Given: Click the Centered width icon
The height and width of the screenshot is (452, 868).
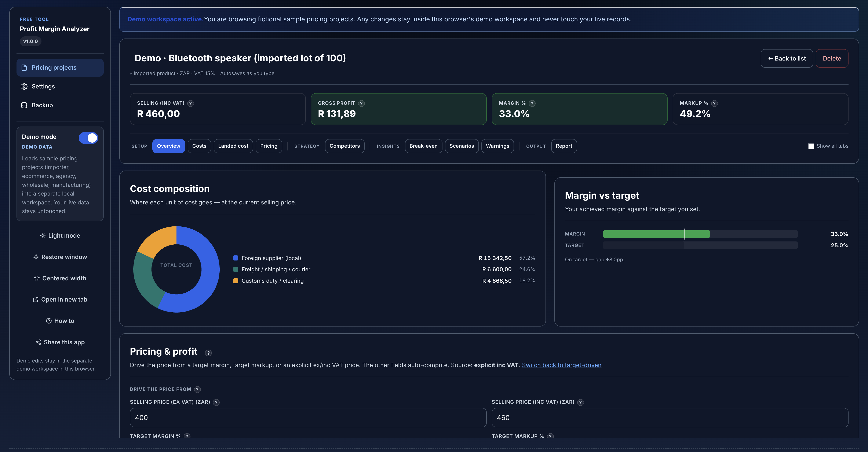Looking at the screenshot, I should (x=37, y=278).
